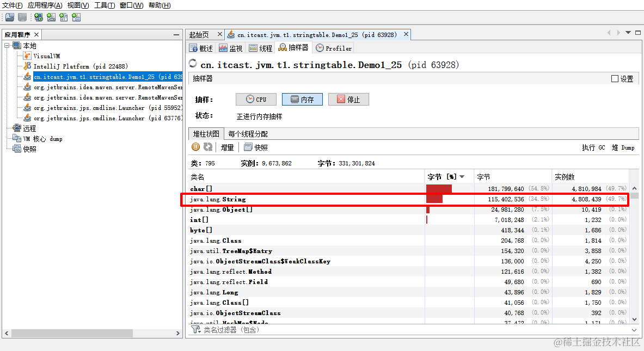Sort by the Bytes percent column arrow
This screenshot has width=644, height=351.
(462, 176)
